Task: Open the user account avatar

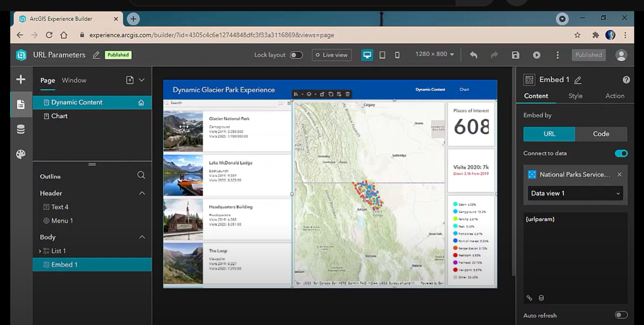Action: [621, 55]
